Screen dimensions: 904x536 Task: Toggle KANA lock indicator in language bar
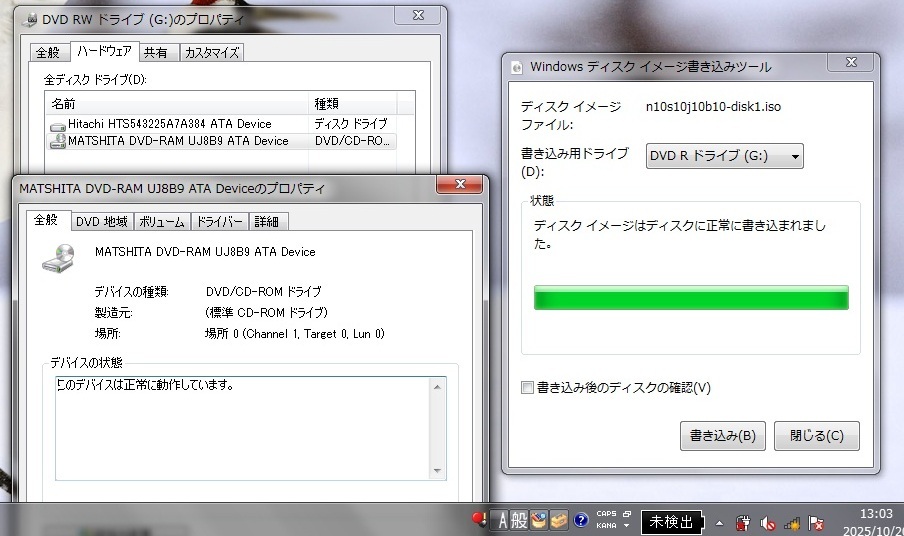point(606,526)
